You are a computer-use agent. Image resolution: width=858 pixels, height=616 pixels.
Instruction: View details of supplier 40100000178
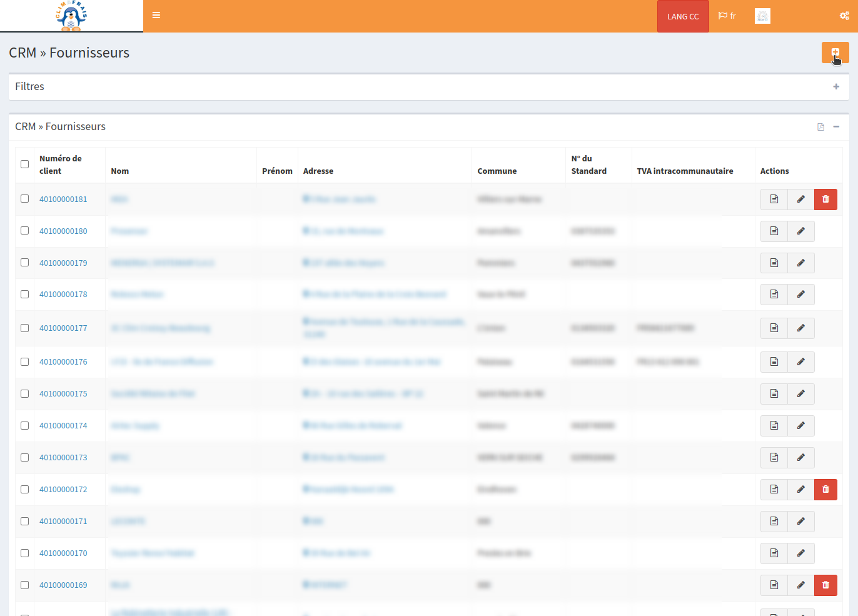pos(774,295)
